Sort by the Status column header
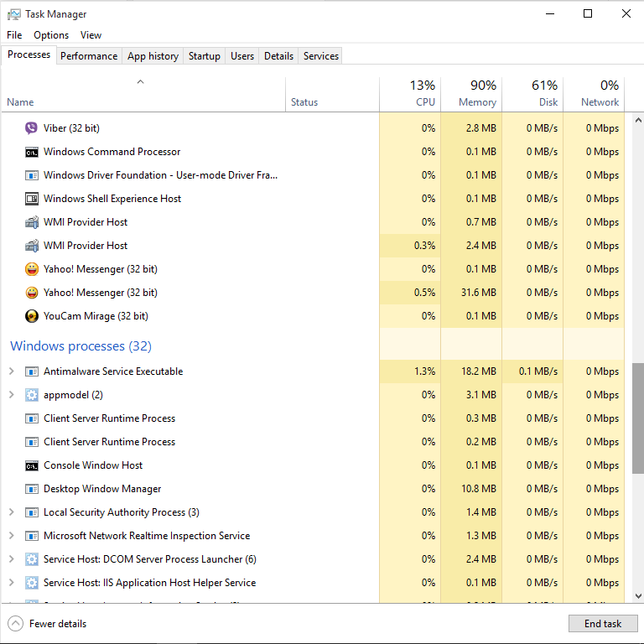This screenshot has height=644, width=644. [332, 94]
